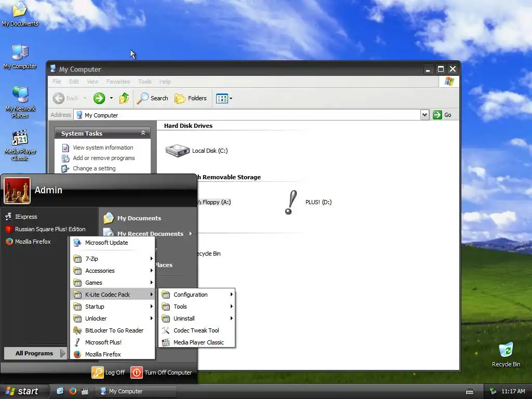
Task: Expand the Accessories program folder
Action: coord(112,270)
